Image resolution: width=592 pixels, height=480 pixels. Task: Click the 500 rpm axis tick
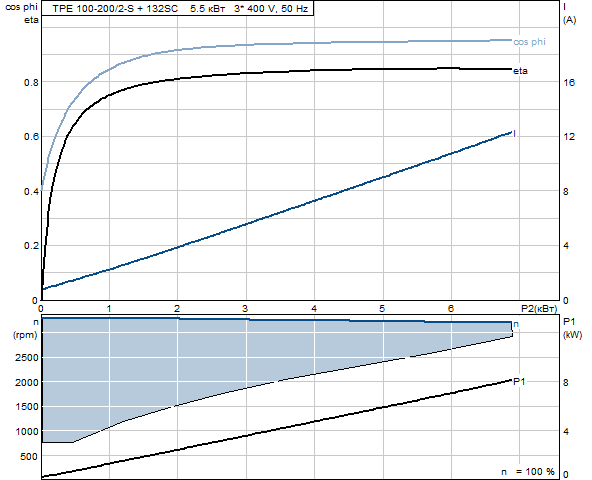click(29, 456)
